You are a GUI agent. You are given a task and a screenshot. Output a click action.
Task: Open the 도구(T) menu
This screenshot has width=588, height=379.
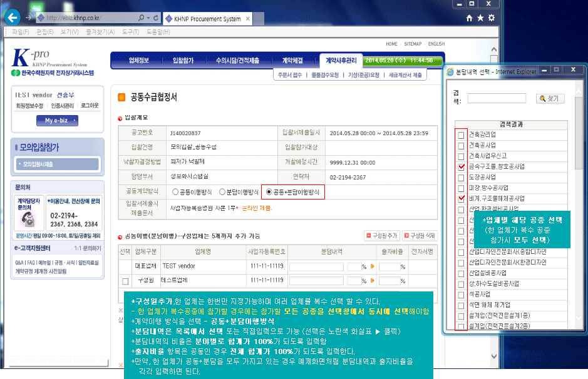130,32
